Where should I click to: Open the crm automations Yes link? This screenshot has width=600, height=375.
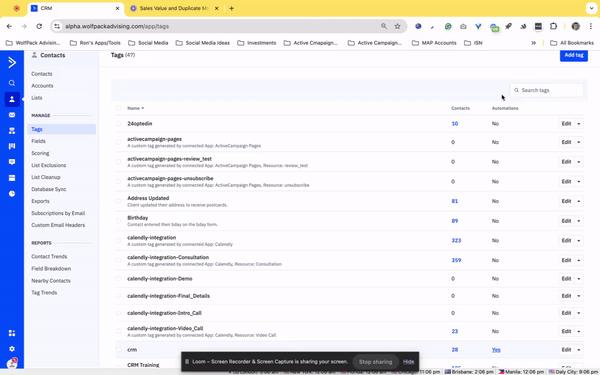click(x=496, y=350)
